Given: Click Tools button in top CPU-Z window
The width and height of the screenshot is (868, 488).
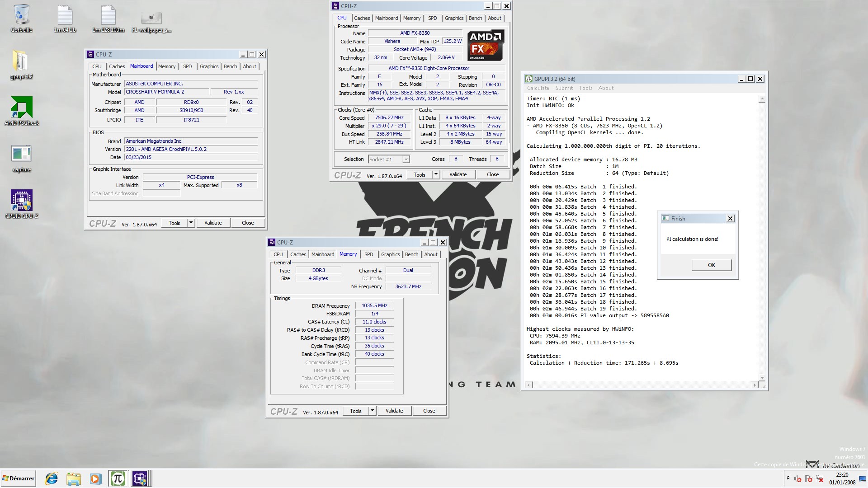Looking at the screenshot, I should (x=420, y=174).
